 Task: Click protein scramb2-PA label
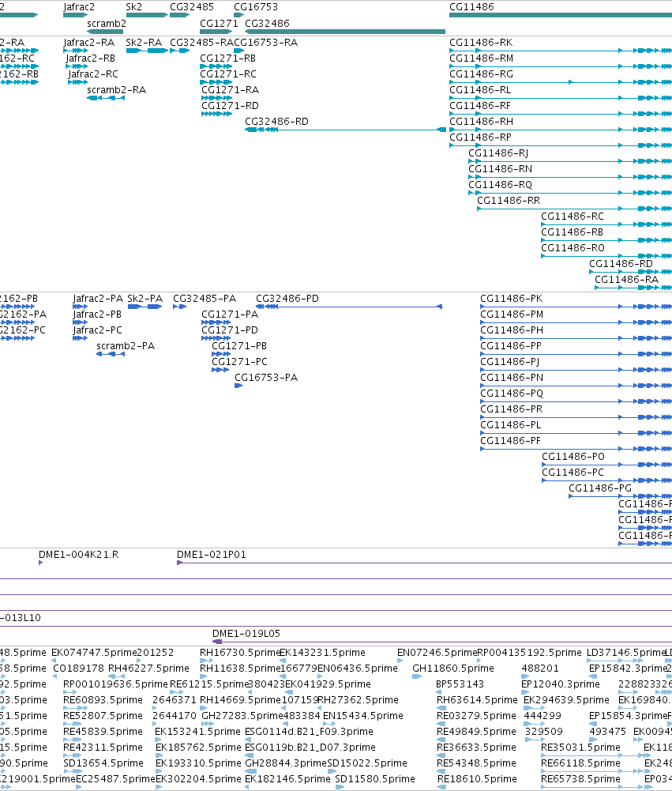tap(126, 346)
